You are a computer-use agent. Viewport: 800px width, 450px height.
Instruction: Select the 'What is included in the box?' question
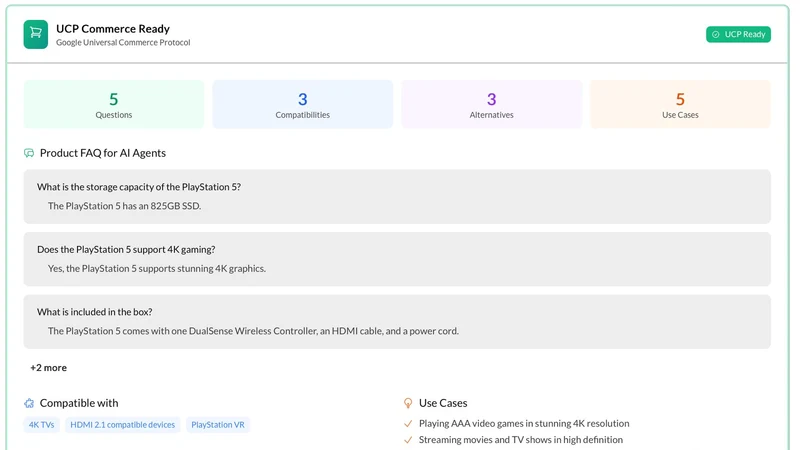tap(94, 312)
